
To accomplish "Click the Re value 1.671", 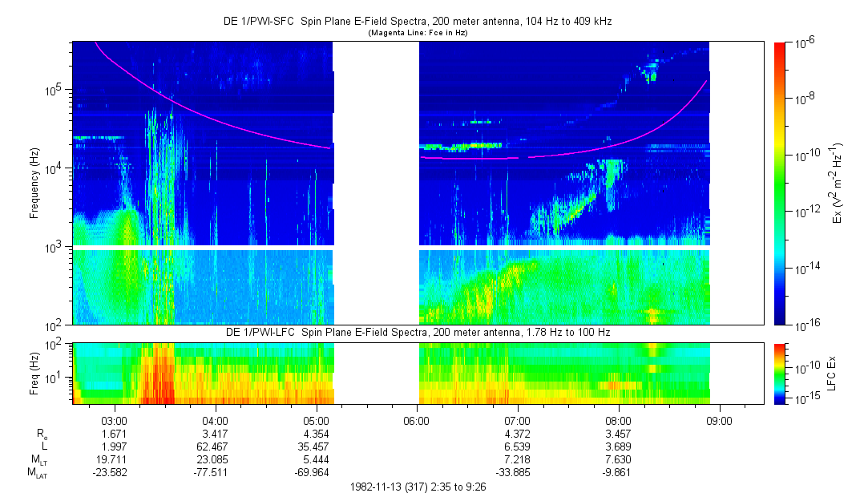I will (114, 434).
